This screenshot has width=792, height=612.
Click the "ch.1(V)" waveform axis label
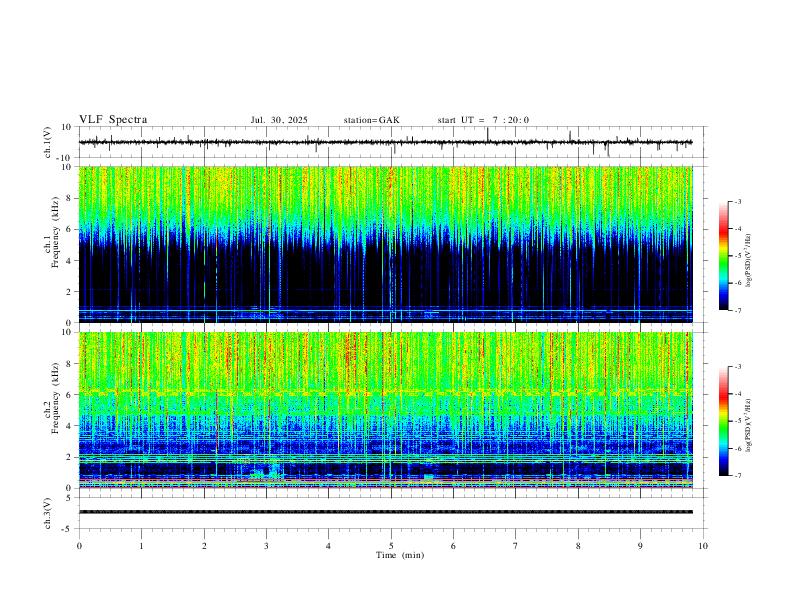48,142
